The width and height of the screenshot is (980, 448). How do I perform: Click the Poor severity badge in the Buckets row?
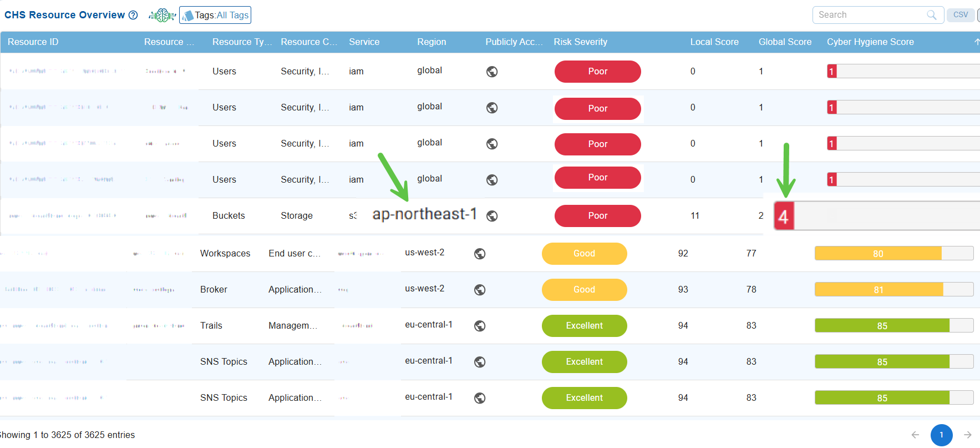[597, 216]
